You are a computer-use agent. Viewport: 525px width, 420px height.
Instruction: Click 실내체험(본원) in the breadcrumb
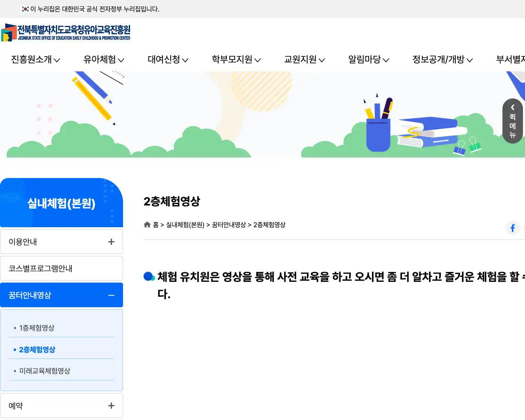tap(186, 224)
